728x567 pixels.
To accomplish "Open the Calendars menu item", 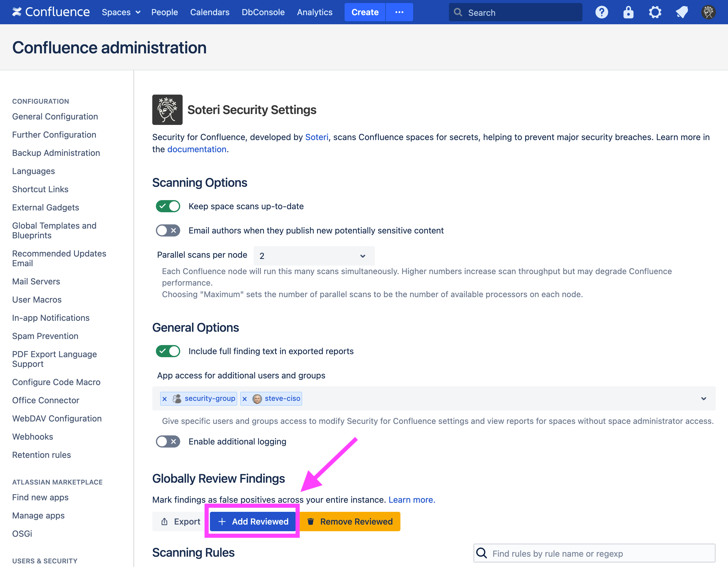I will click(210, 12).
